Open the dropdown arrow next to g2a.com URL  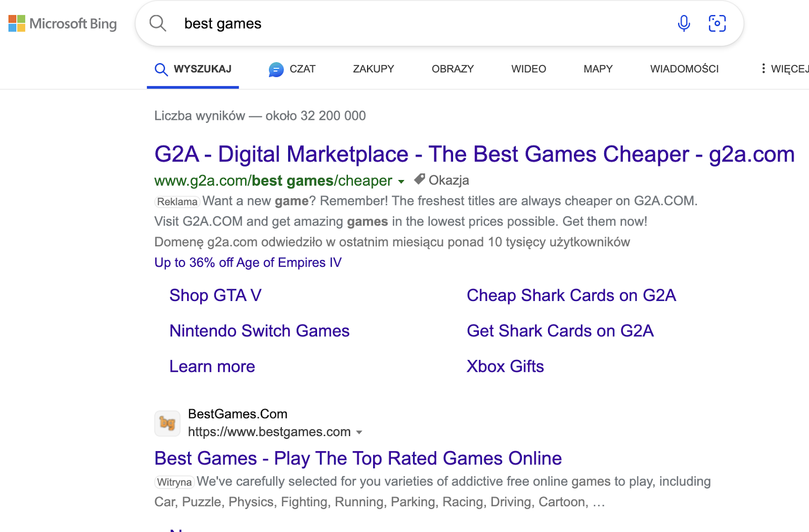click(401, 182)
